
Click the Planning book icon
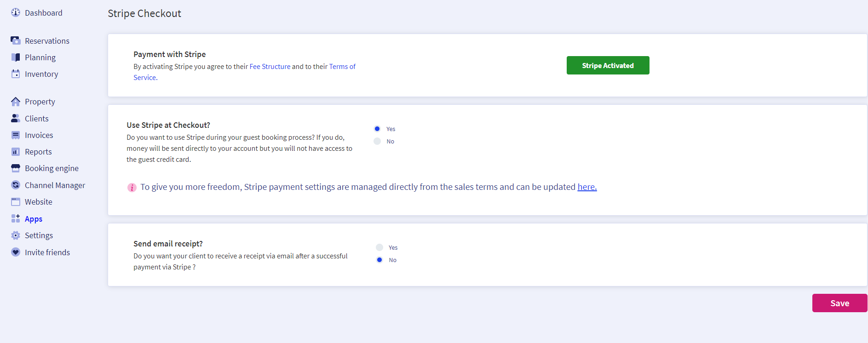point(16,57)
